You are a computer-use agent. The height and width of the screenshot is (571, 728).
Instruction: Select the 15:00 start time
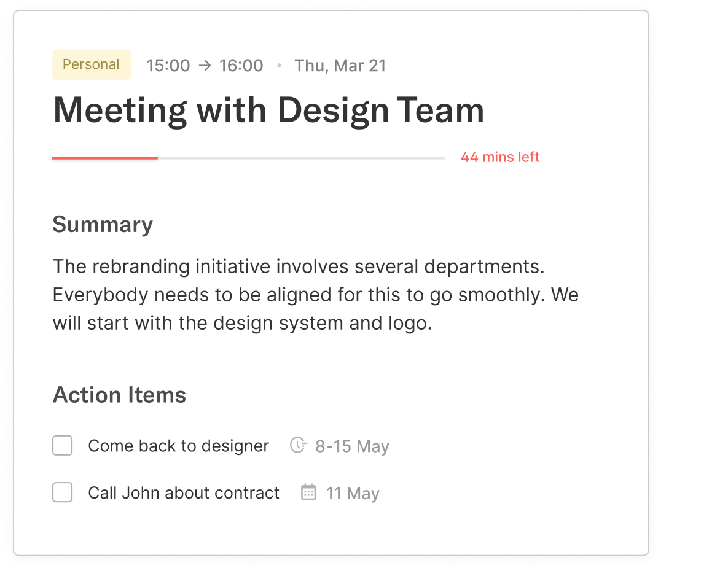point(168,66)
